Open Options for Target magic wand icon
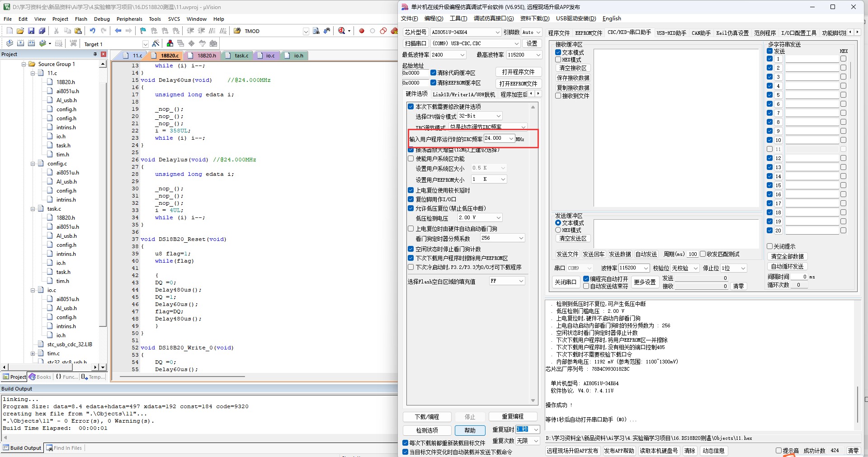 [x=156, y=43]
